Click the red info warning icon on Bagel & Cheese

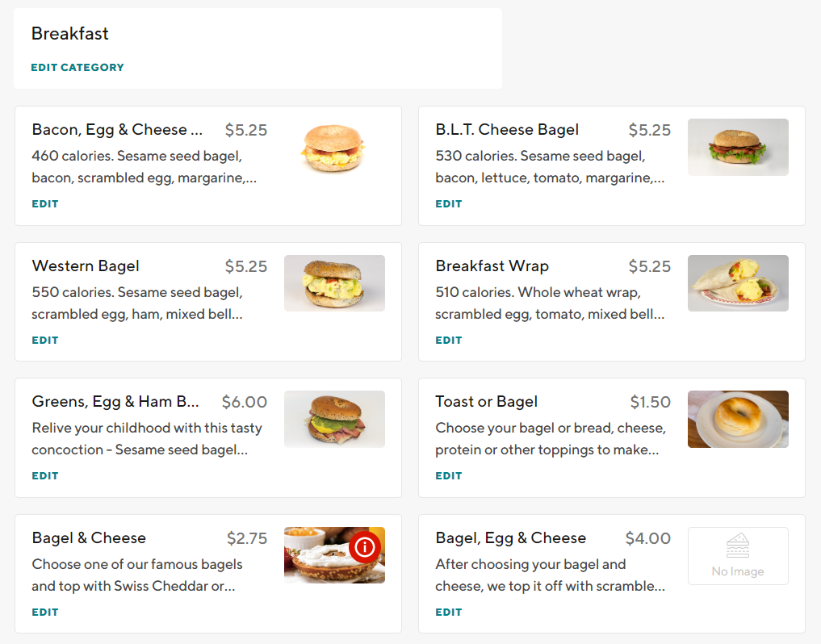click(365, 547)
